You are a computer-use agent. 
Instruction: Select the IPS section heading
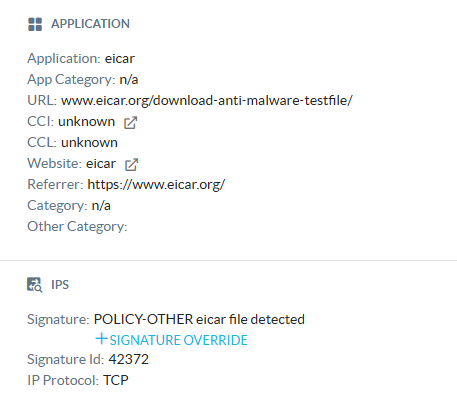tap(60, 285)
